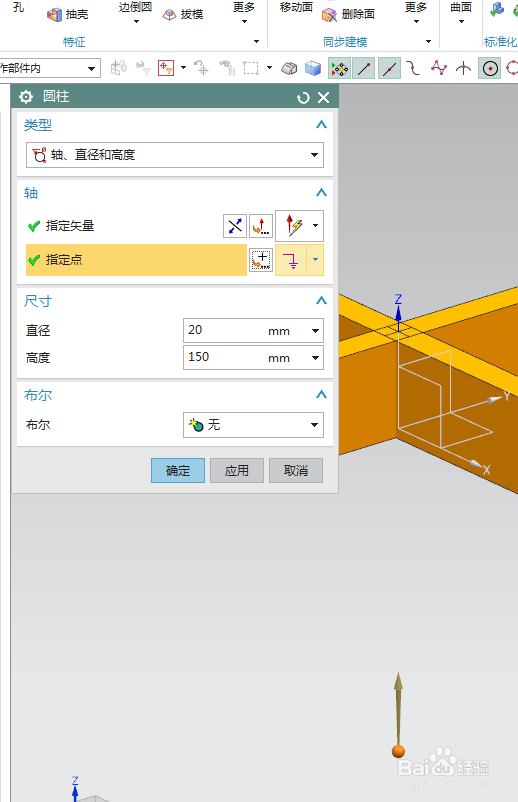Collapse the 尺寸 section
518x802 pixels.
(321, 300)
